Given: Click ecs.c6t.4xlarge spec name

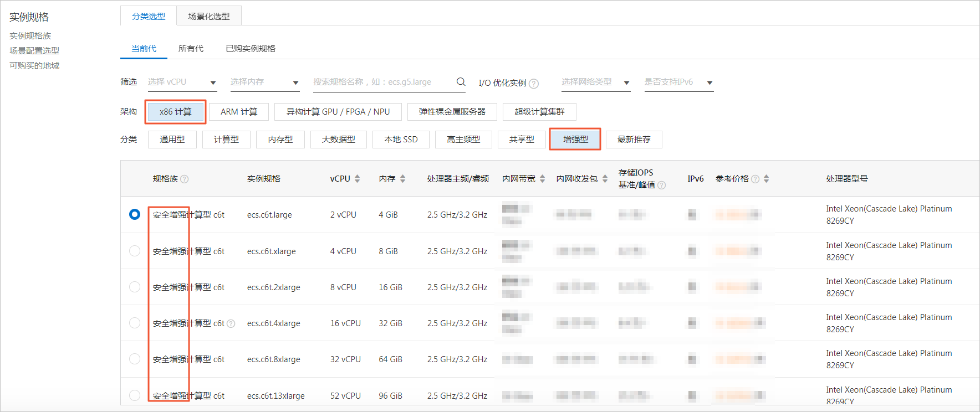Looking at the screenshot, I should [274, 323].
